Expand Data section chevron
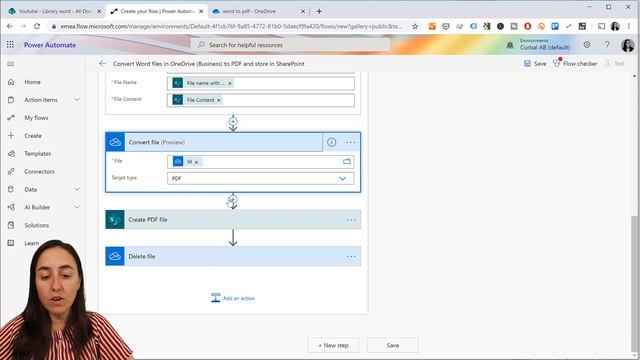 pyautogui.click(x=77, y=189)
